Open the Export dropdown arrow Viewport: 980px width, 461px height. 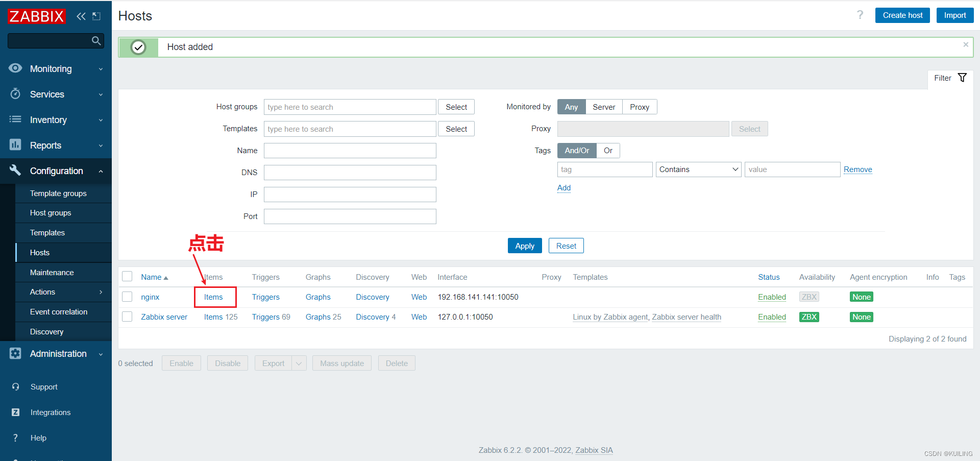(x=299, y=363)
